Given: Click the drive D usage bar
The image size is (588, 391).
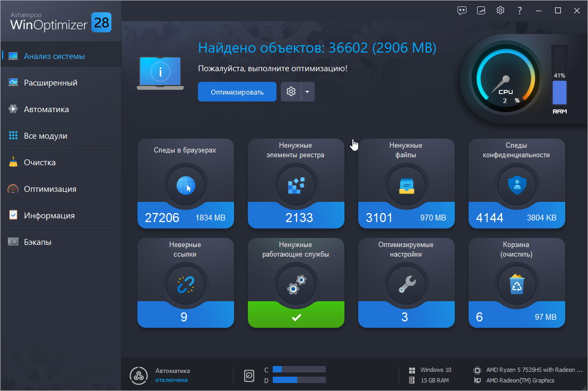Looking at the screenshot, I should pos(299,380).
